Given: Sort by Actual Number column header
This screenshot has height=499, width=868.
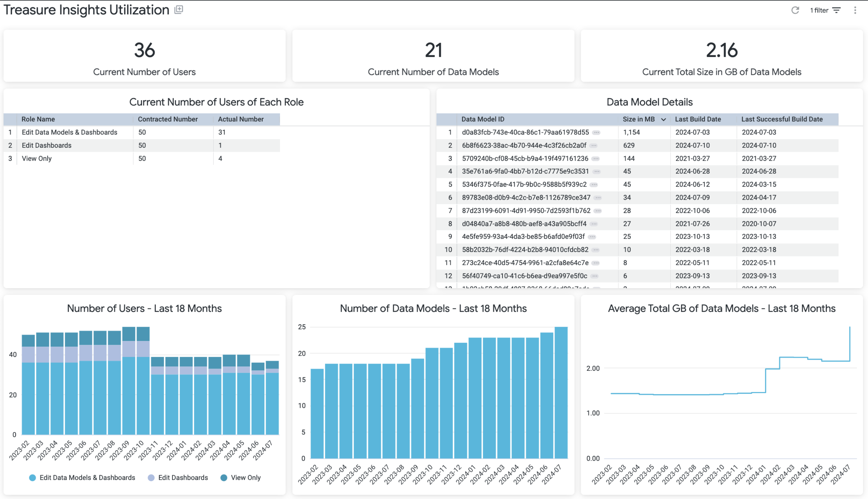Looking at the screenshot, I should (x=241, y=119).
